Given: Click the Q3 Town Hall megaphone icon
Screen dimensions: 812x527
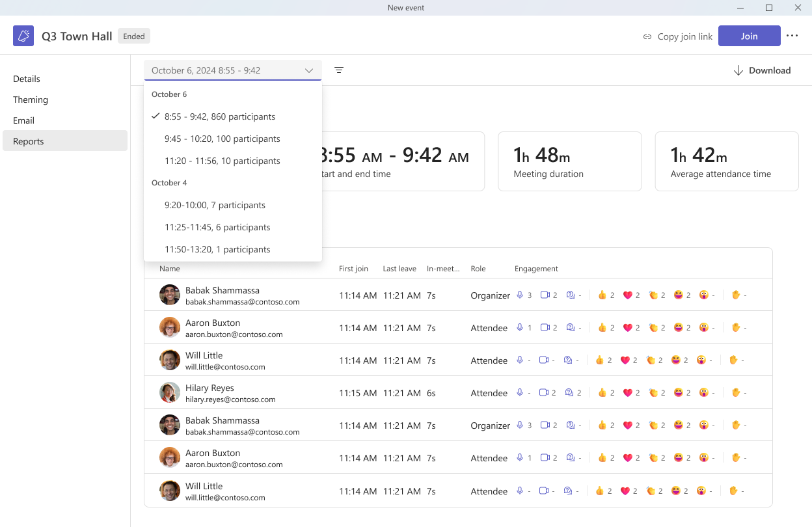Looking at the screenshot, I should (x=23, y=36).
